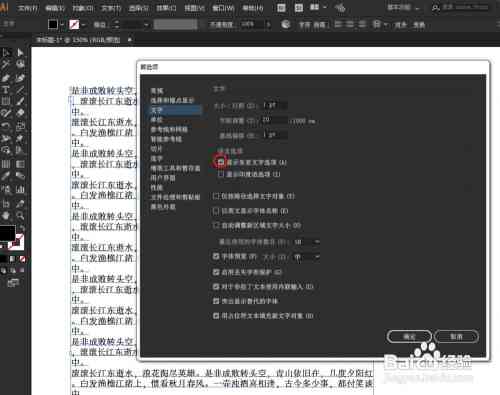Select the Gradient tool
Image resolution: width=500 pixels, height=395 pixels.
[x=20, y=164]
